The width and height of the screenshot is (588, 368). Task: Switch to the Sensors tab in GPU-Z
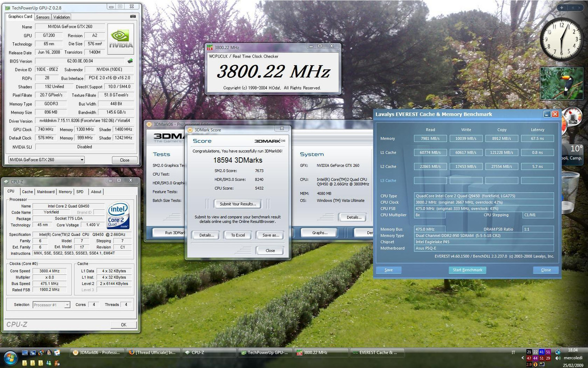click(43, 17)
